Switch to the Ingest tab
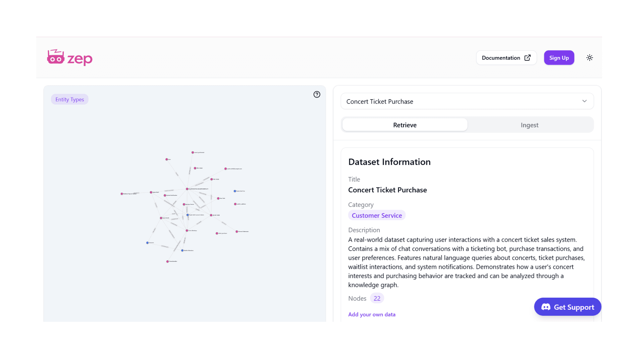Image resolution: width=644 pixels, height=362 pixels. pyautogui.click(x=529, y=125)
